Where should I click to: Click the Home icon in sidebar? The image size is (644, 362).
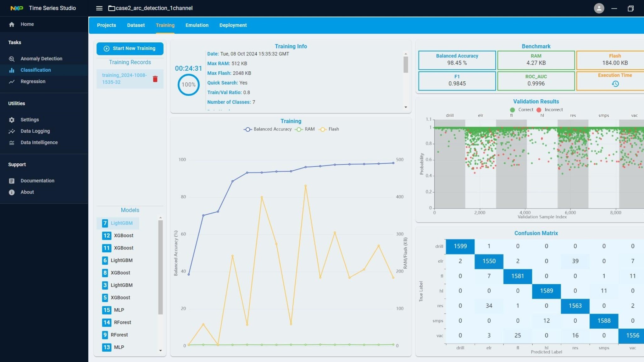[12, 24]
